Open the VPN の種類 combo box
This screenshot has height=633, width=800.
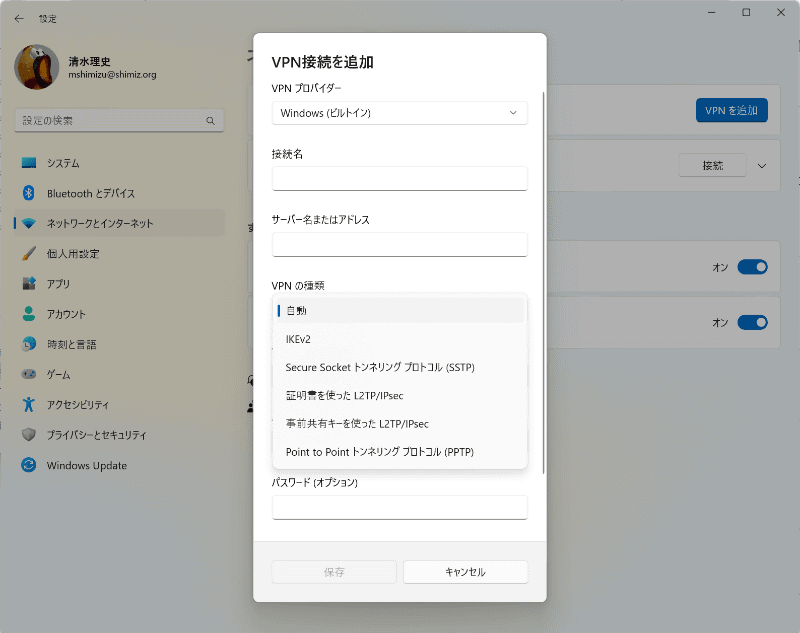coord(399,310)
